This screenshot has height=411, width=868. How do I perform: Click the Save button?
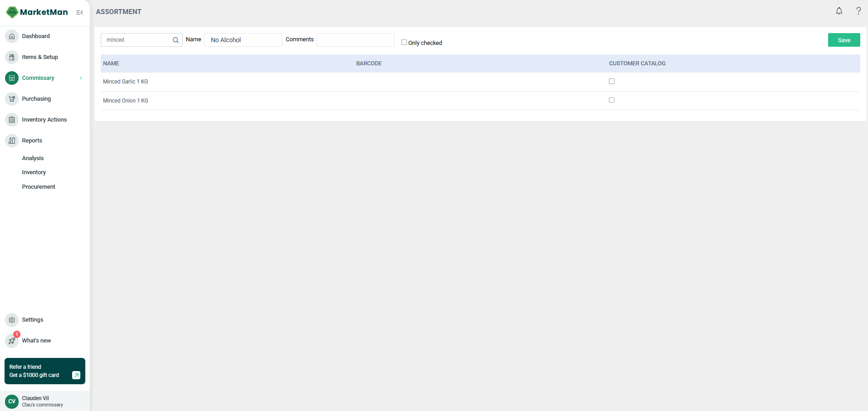coord(843,40)
